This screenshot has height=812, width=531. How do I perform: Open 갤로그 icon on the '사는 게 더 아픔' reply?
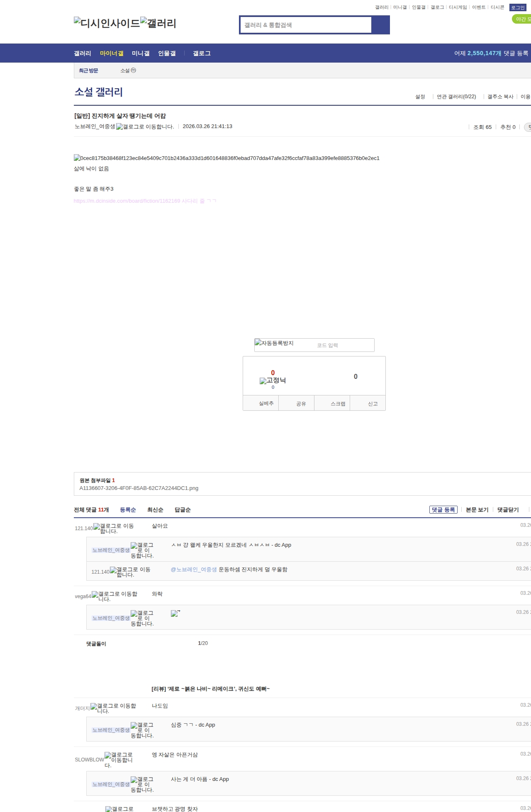tap(142, 784)
